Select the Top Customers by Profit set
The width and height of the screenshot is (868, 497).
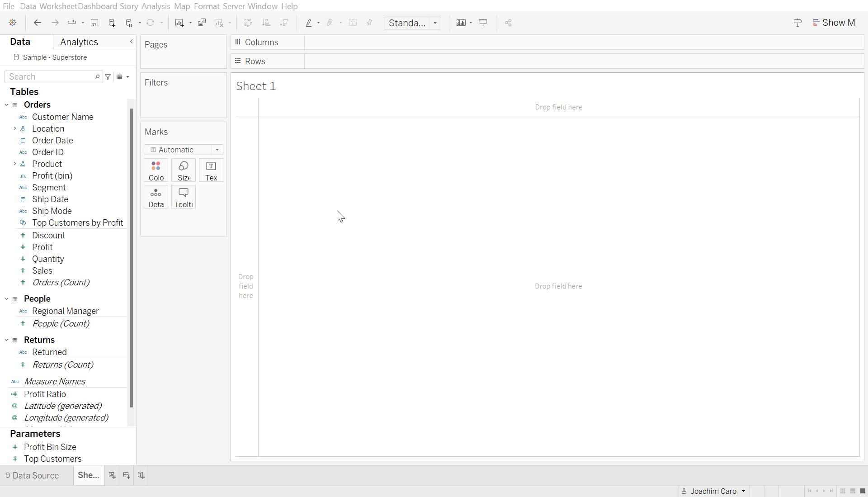click(77, 222)
